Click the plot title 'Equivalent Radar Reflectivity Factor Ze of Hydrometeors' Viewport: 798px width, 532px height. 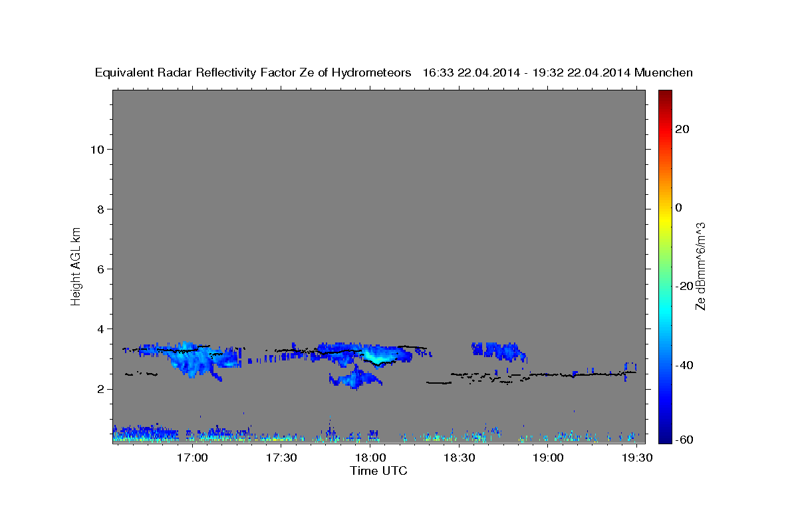click(253, 73)
